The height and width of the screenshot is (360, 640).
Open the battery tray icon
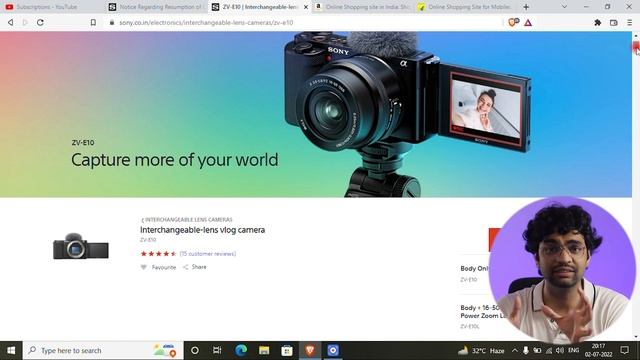(537, 351)
